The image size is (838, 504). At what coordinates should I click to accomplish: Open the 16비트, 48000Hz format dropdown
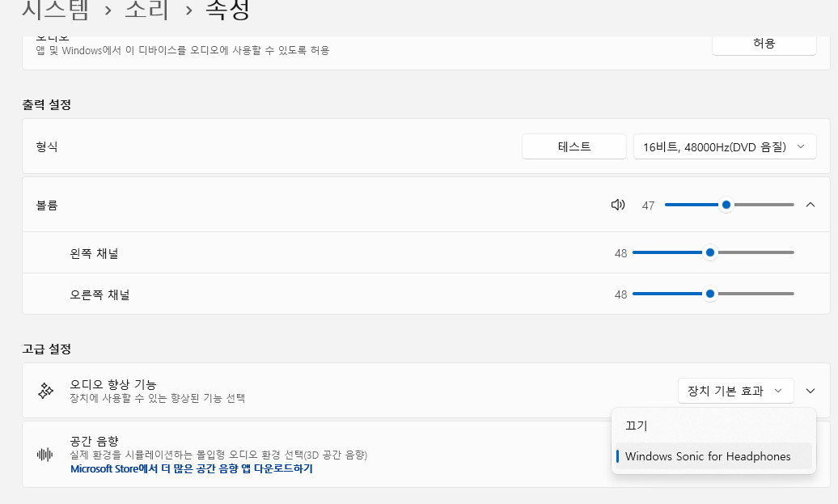724,146
